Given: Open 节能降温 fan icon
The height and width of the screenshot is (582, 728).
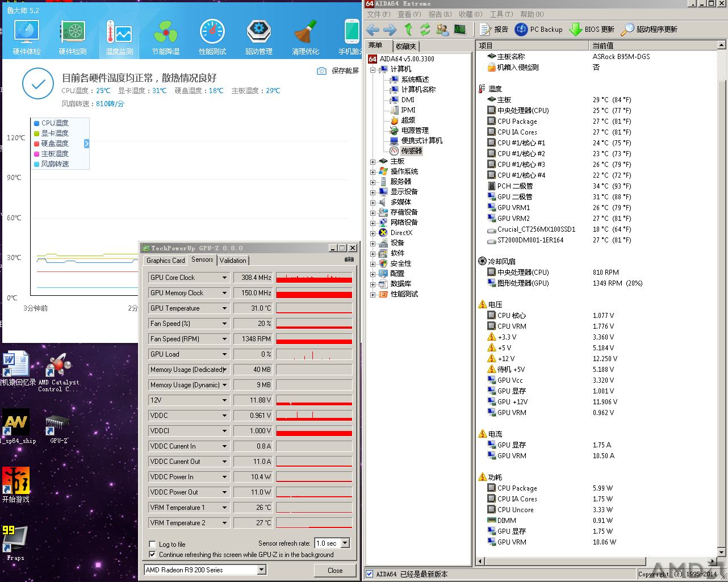Looking at the screenshot, I should (166, 37).
